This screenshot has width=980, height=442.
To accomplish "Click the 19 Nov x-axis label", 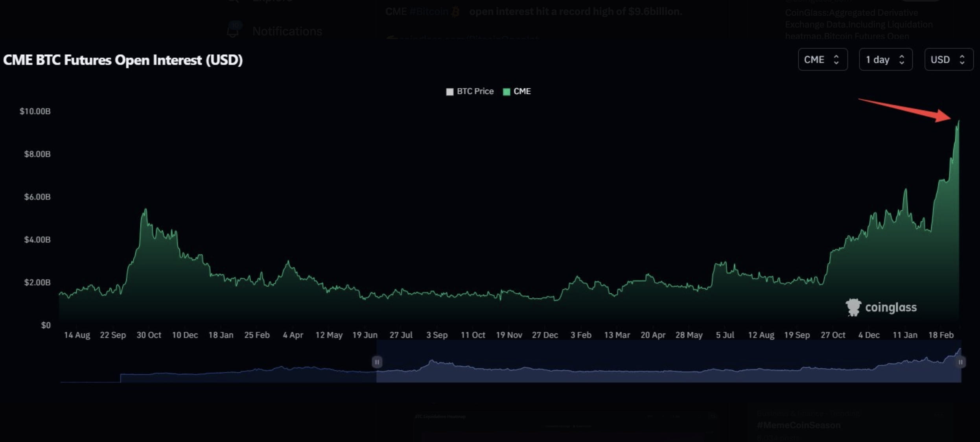I will coord(509,335).
